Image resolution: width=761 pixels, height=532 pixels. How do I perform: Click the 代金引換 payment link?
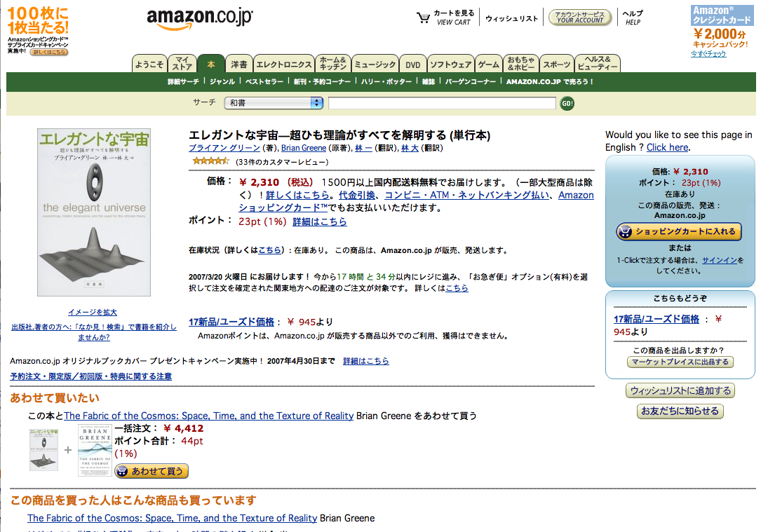coord(357,195)
